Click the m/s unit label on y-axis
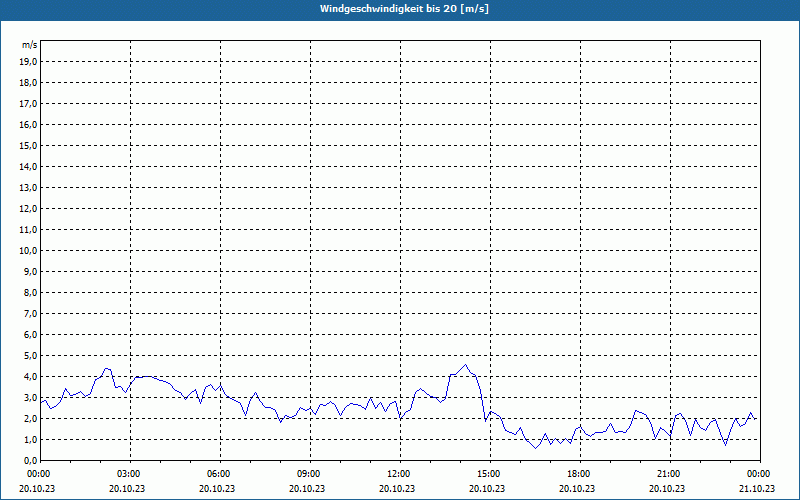800x500 pixels. coord(30,45)
